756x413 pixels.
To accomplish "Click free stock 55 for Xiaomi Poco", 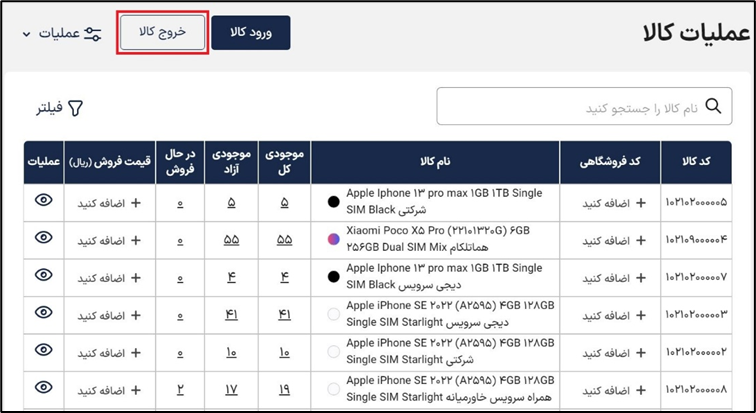I will tap(231, 240).
